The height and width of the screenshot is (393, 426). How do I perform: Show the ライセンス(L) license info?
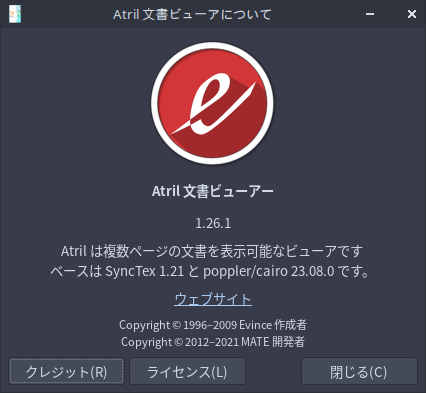coord(187,371)
